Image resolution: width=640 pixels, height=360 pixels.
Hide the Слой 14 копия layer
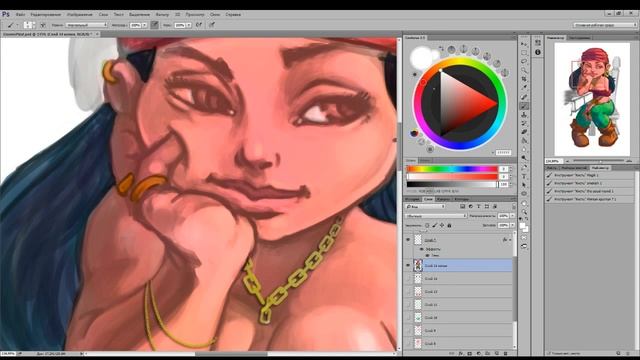[408, 266]
